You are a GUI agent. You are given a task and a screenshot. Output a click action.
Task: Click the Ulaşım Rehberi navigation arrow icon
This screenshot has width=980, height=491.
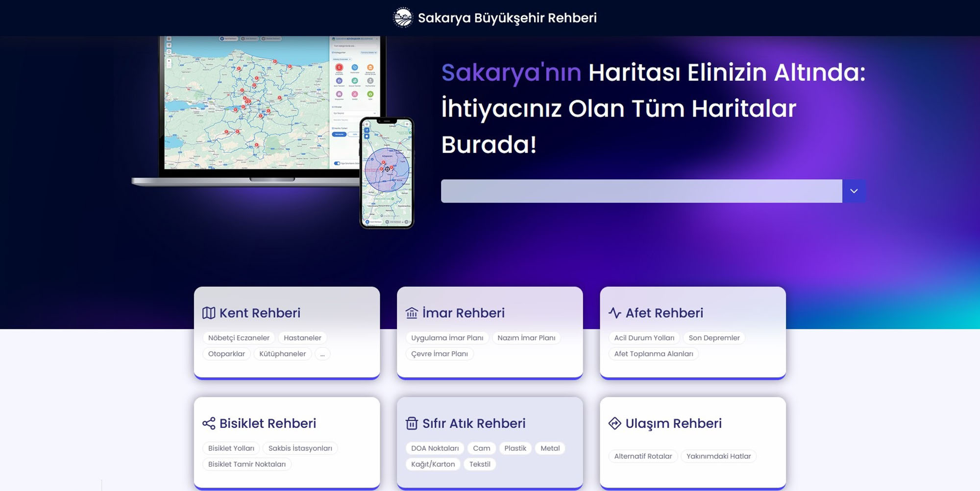(x=615, y=423)
